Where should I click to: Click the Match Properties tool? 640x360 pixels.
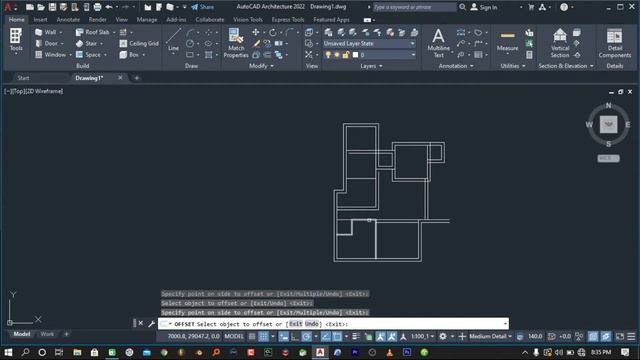pyautogui.click(x=236, y=43)
